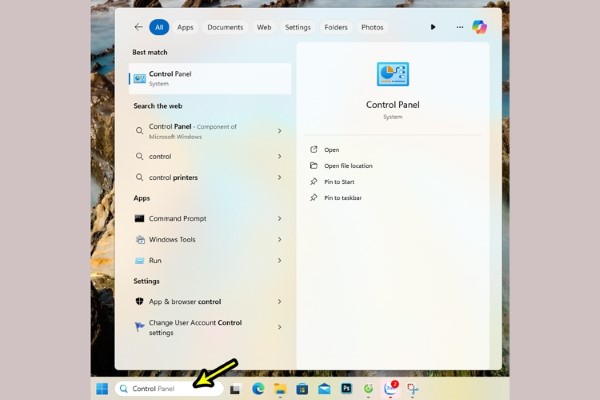Open the three-dots options menu
Image resolution: width=600 pixels, height=400 pixels.
pos(460,27)
